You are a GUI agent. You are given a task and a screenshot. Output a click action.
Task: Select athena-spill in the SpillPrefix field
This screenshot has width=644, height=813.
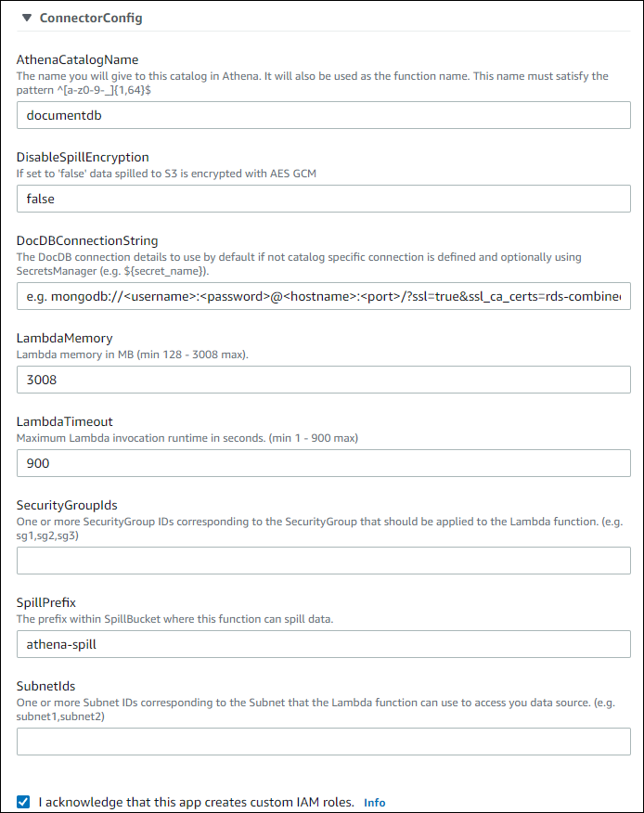[x=322, y=643]
